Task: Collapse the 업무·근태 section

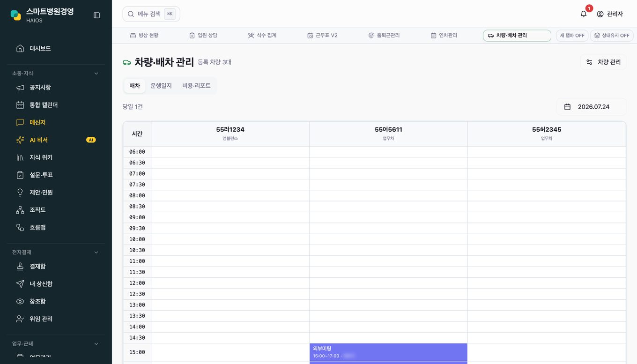Action: 96,343
